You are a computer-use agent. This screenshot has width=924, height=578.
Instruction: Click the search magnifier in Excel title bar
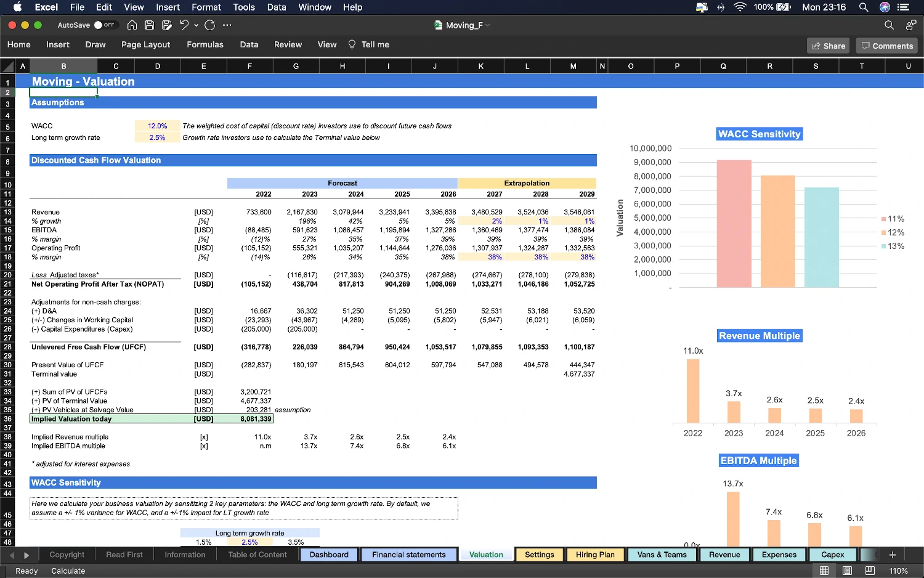pyautogui.click(x=889, y=25)
